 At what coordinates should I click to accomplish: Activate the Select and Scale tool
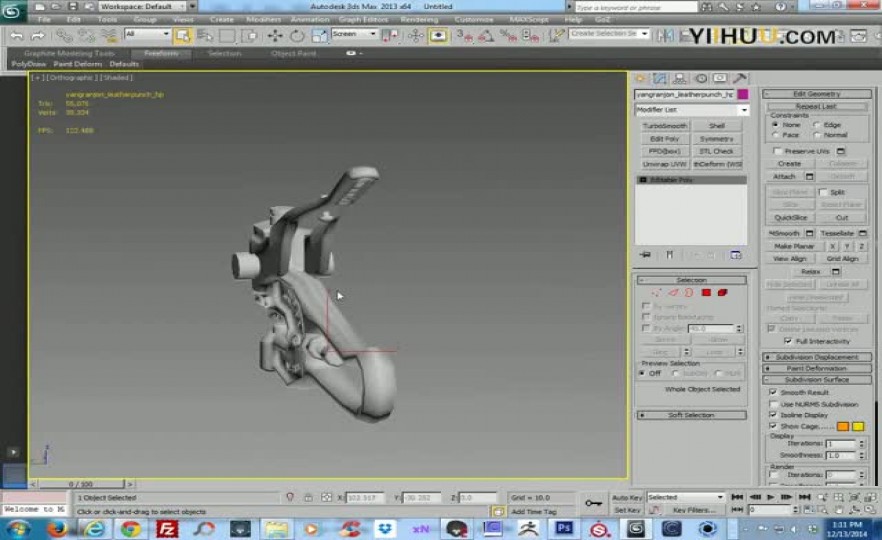tap(319, 36)
